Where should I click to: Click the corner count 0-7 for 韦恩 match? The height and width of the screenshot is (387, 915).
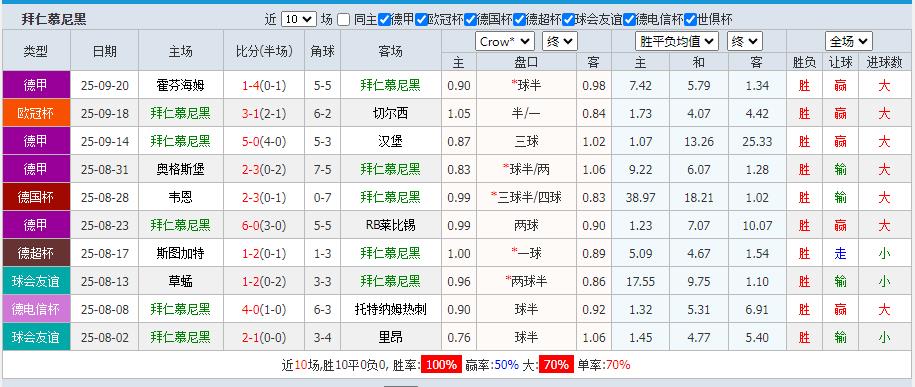point(323,198)
